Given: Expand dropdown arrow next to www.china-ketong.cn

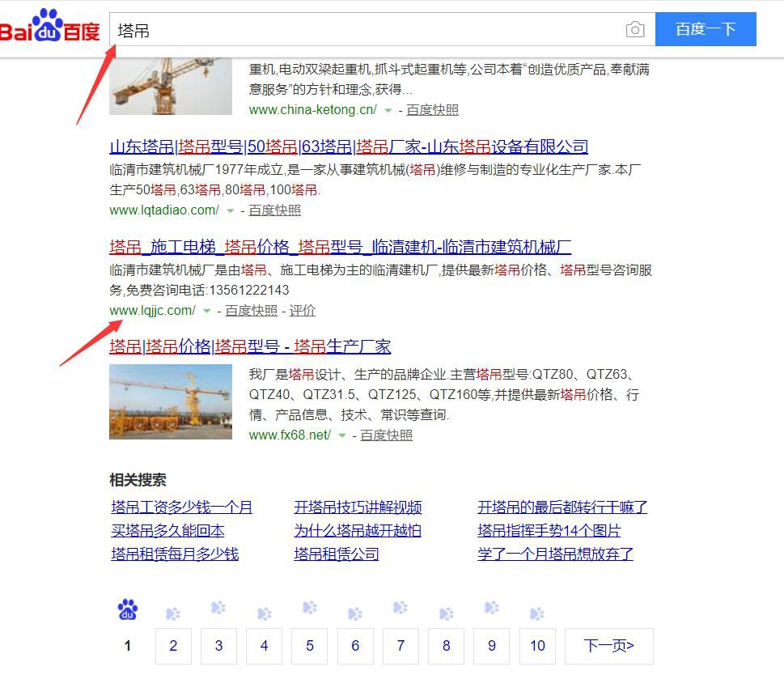Looking at the screenshot, I should [388, 111].
